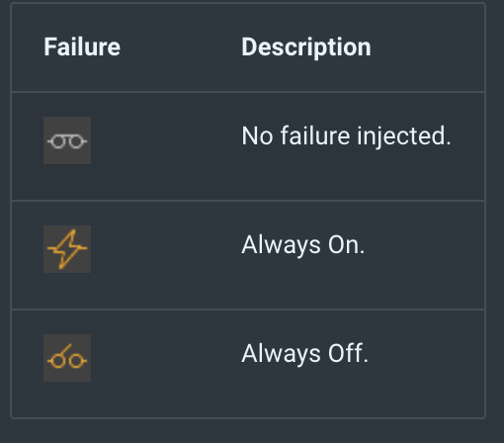Click the word 'injected.' in first row
The width and height of the screenshot is (504, 443).
point(404,136)
